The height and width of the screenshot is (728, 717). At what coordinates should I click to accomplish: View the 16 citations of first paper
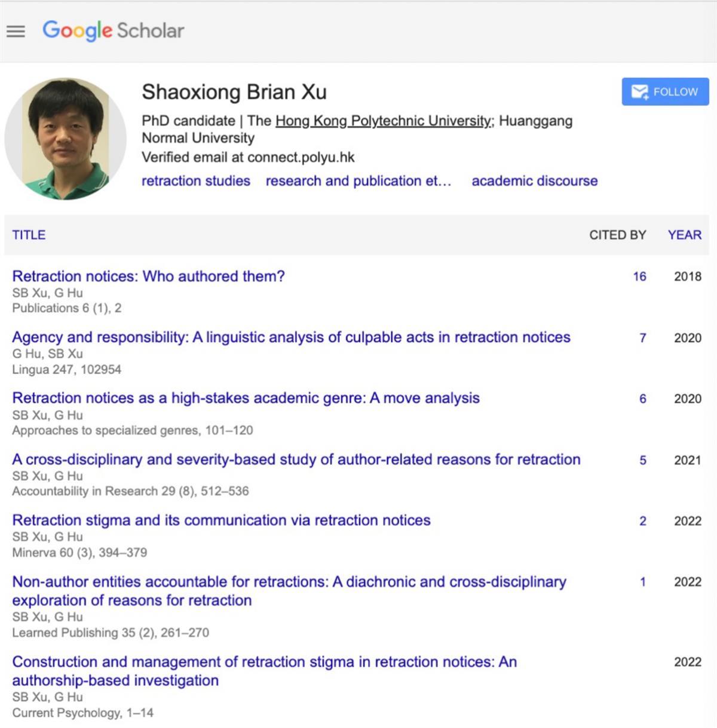point(639,276)
